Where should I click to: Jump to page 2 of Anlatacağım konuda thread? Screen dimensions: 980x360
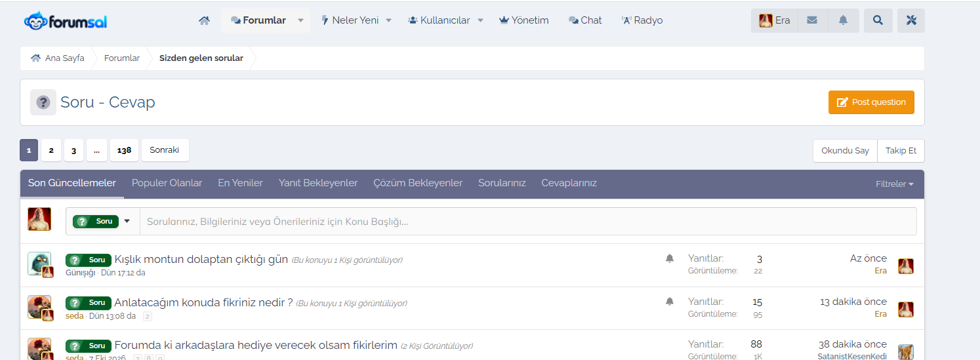tap(148, 317)
